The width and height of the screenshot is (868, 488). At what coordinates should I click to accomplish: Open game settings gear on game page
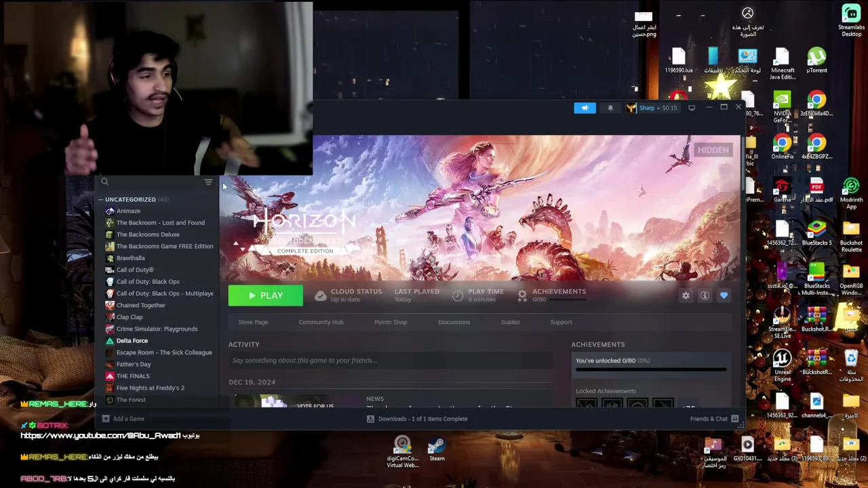pyautogui.click(x=686, y=296)
